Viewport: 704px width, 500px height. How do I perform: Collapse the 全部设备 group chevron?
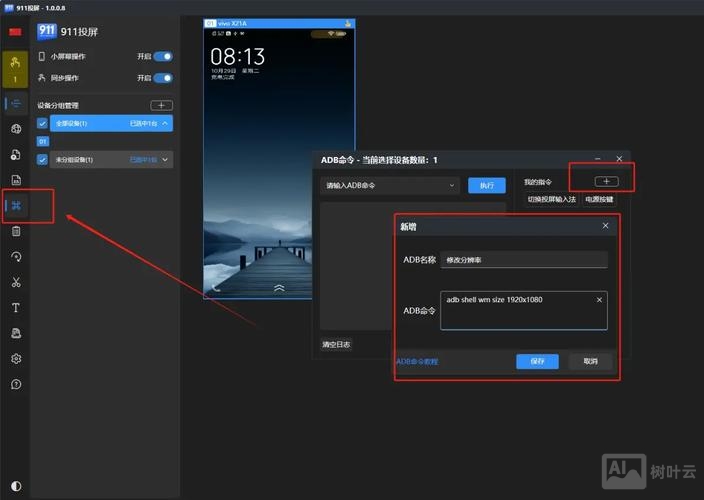pyautogui.click(x=165, y=123)
